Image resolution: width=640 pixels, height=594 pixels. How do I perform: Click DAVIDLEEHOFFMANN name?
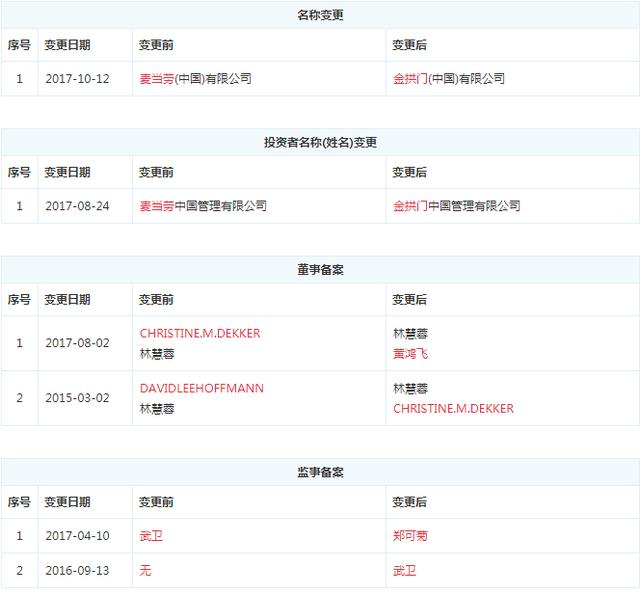point(202,388)
